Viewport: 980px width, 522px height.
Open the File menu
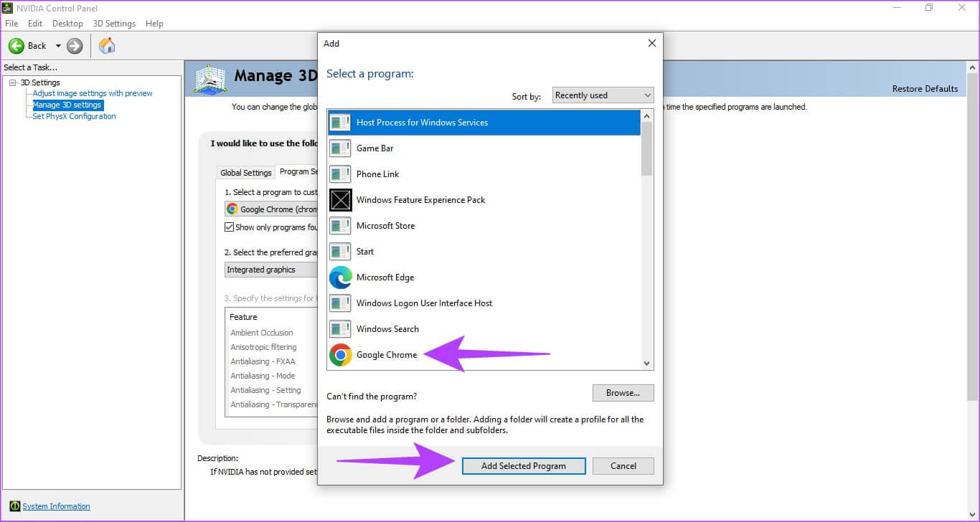[x=11, y=24]
